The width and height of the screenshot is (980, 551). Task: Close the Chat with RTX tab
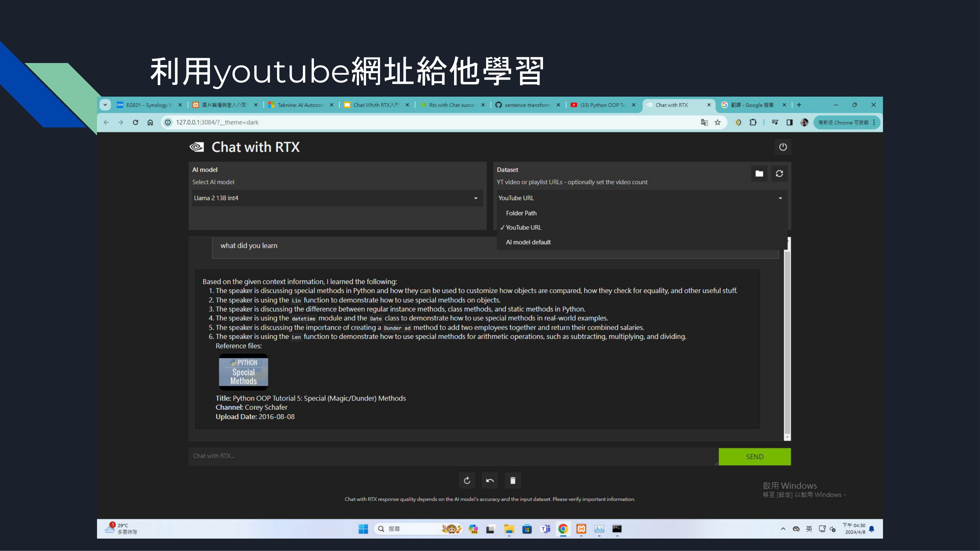(709, 105)
